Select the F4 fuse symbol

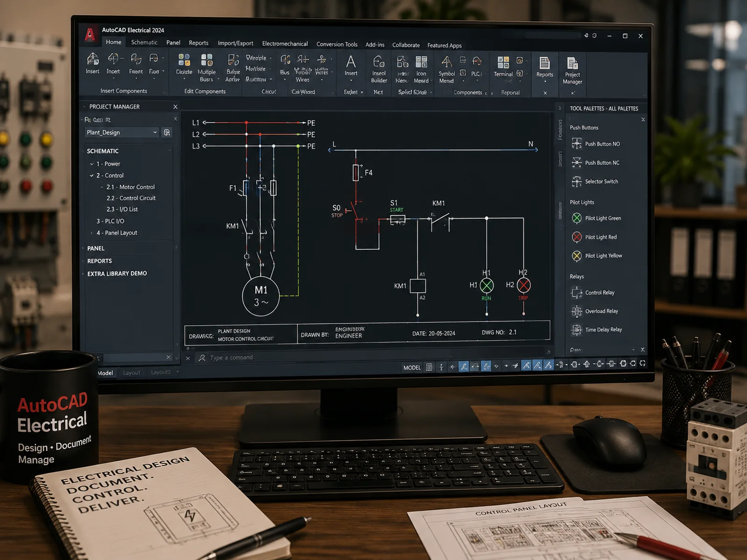[356, 173]
